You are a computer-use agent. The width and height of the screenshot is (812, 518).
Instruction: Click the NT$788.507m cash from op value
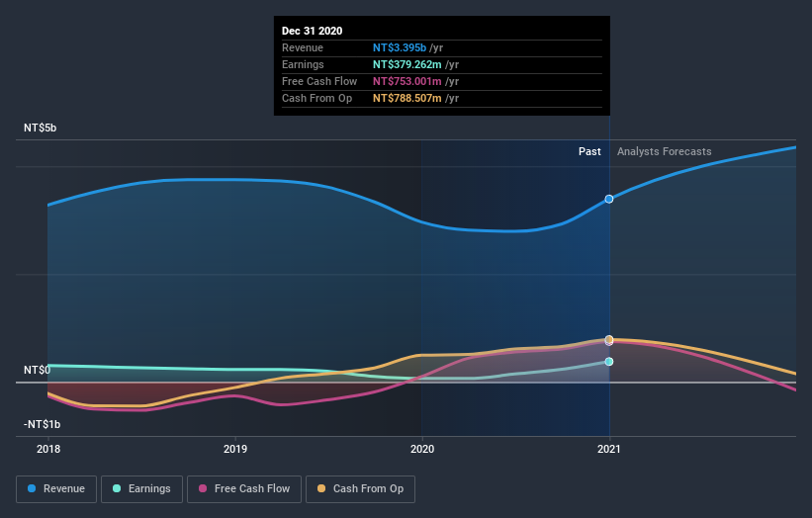click(x=407, y=98)
